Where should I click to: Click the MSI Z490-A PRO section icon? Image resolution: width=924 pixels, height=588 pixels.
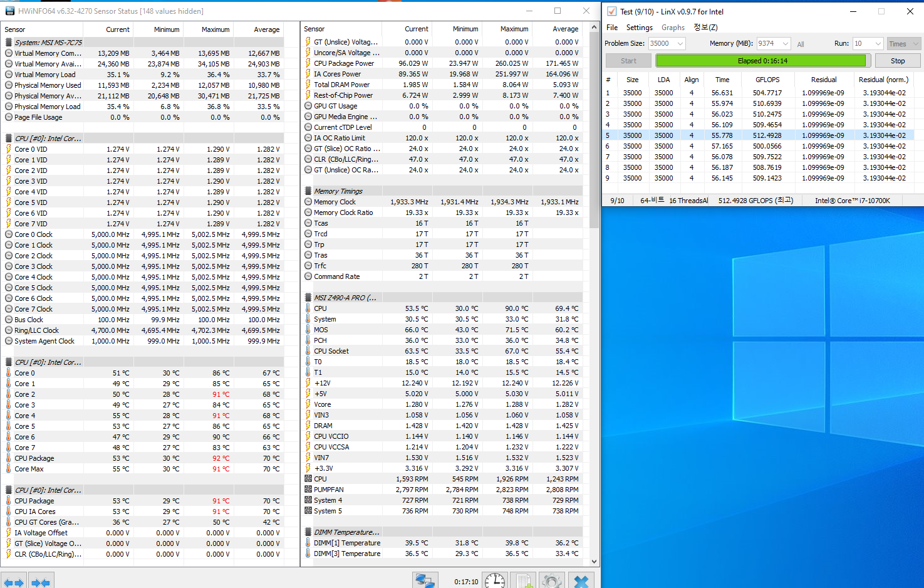tap(308, 298)
